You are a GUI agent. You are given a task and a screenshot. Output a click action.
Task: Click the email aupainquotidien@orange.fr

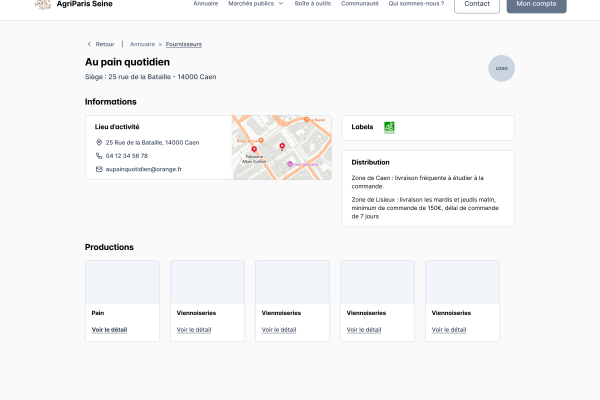click(x=143, y=169)
